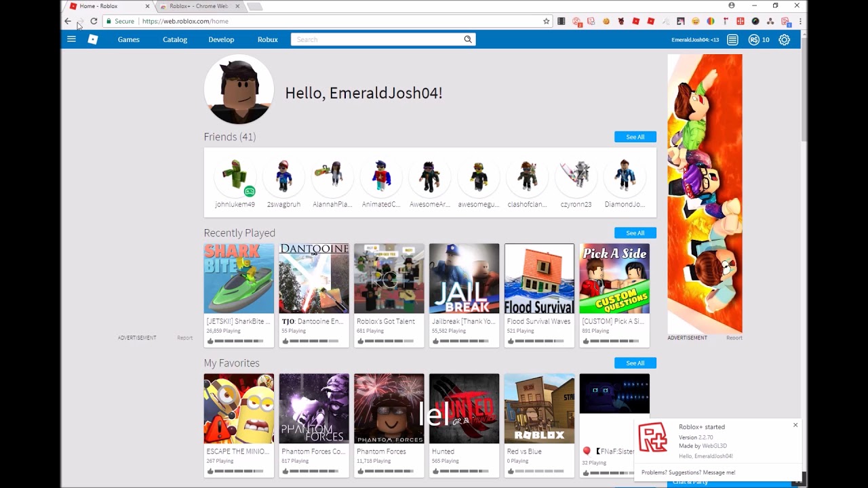Image resolution: width=868 pixels, height=488 pixels.
Task: Click the Roblox logo icon in the blue bar
Action: (x=93, y=39)
